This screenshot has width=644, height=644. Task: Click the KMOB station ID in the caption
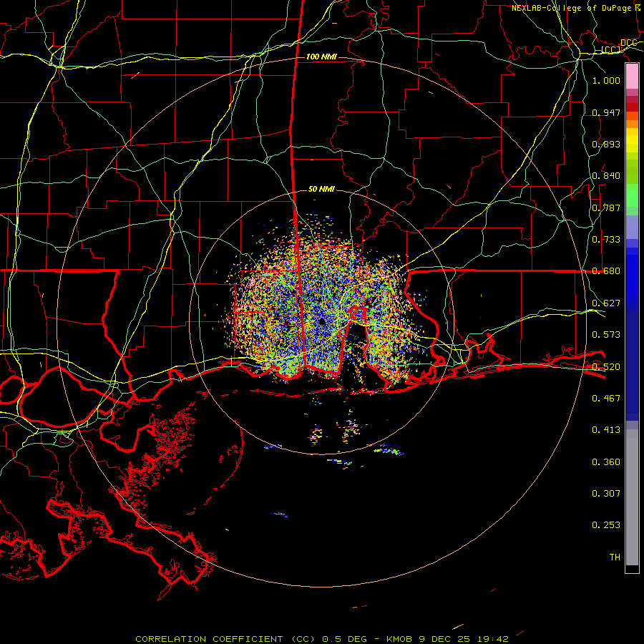pyautogui.click(x=399, y=639)
